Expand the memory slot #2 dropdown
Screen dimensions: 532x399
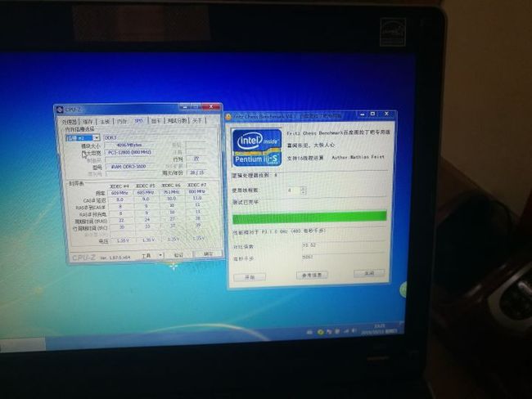[97, 137]
